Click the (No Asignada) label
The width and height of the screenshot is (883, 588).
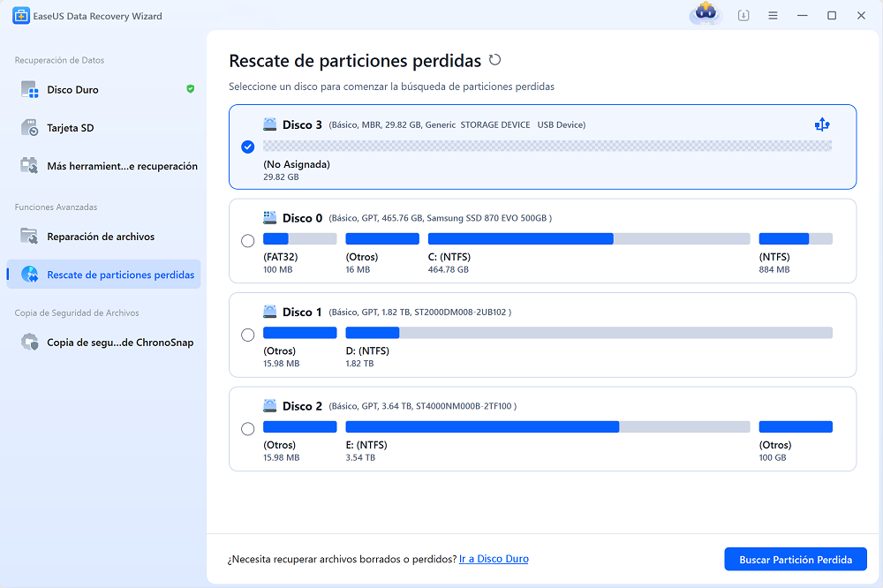pos(297,164)
